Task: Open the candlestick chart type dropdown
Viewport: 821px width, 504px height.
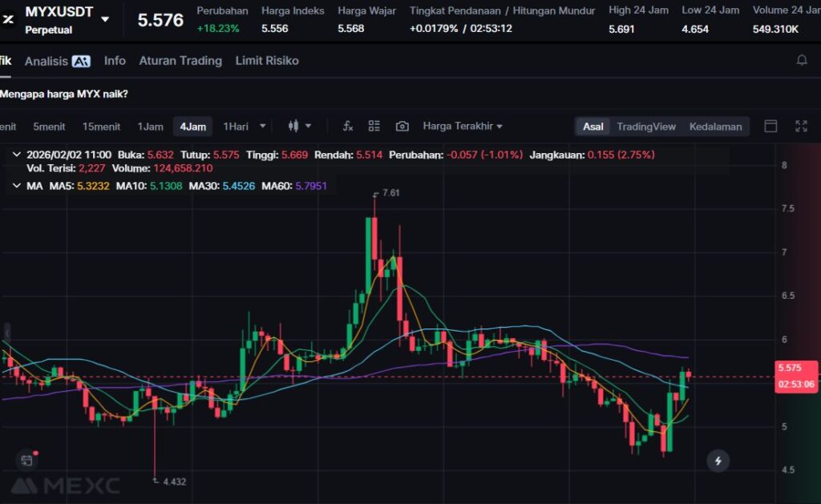Action: click(x=299, y=127)
